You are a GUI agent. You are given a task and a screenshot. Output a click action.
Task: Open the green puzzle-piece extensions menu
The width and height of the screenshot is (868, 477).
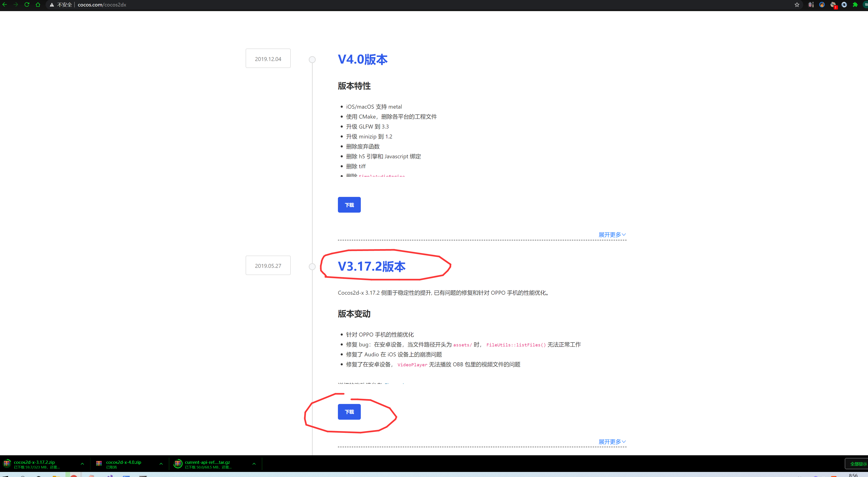pyautogui.click(x=855, y=5)
